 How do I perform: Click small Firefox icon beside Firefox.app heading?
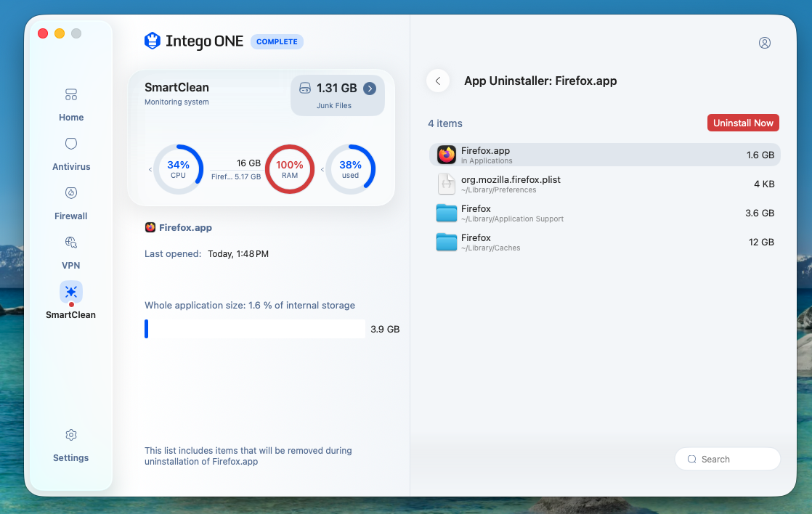click(150, 227)
